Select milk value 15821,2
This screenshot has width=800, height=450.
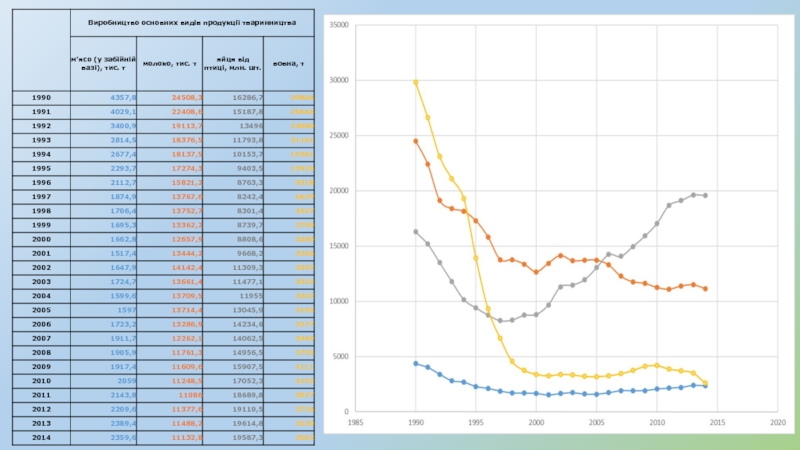click(187, 182)
